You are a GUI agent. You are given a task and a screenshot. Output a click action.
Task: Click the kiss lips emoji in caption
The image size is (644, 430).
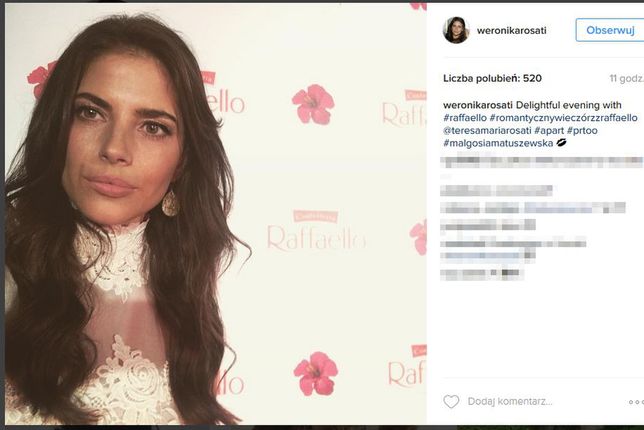(561, 143)
